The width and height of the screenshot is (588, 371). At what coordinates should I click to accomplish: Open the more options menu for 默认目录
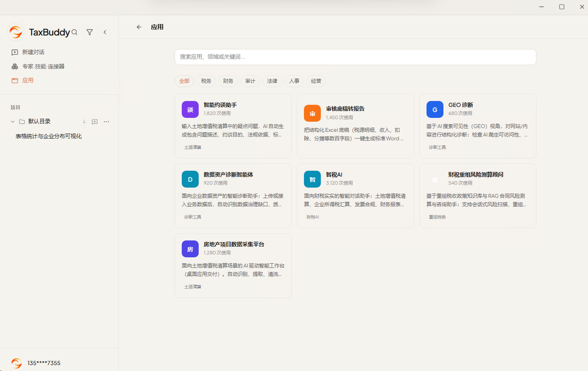coord(107,122)
